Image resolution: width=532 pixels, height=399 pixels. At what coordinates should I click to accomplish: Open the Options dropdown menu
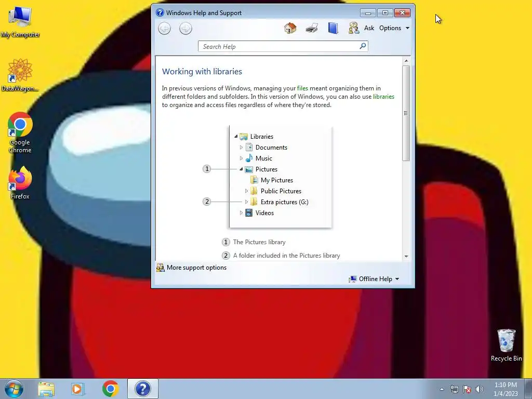click(x=394, y=28)
